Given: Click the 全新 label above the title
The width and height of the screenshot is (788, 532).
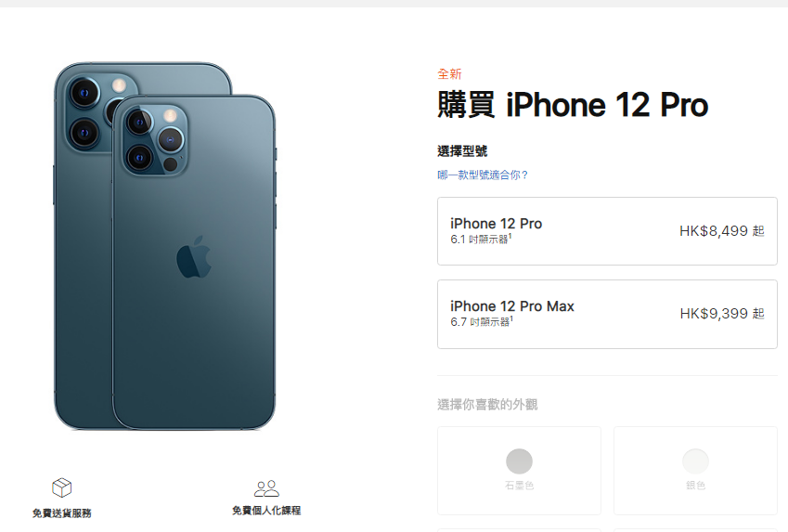Looking at the screenshot, I should [449, 74].
